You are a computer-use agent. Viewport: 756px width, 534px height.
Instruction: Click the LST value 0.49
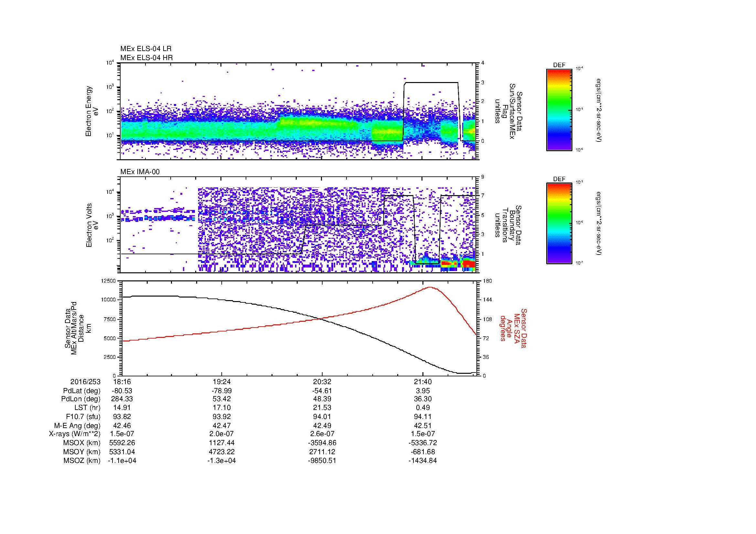tap(423, 408)
